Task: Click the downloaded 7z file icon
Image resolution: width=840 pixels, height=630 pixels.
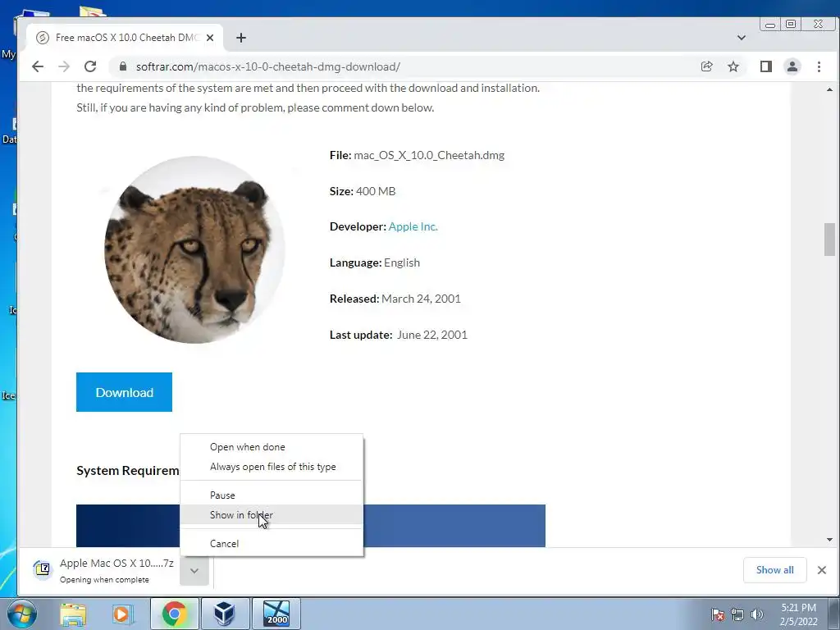Action: [x=43, y=569]
